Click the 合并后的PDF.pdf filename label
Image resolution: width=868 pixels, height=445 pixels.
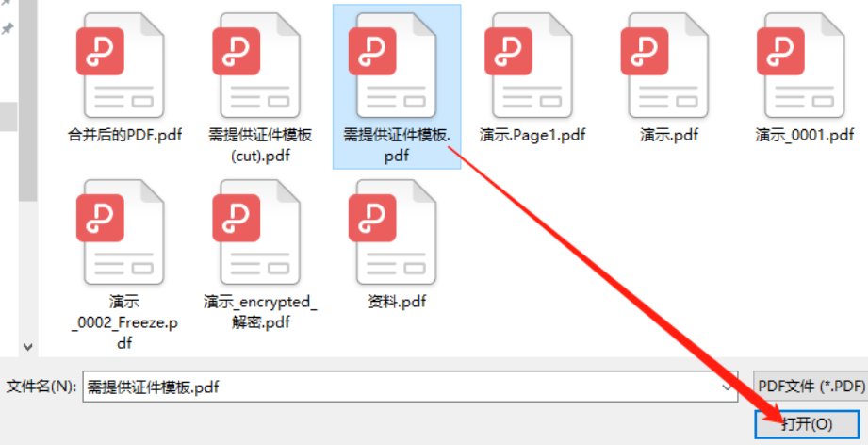[124, 135]
